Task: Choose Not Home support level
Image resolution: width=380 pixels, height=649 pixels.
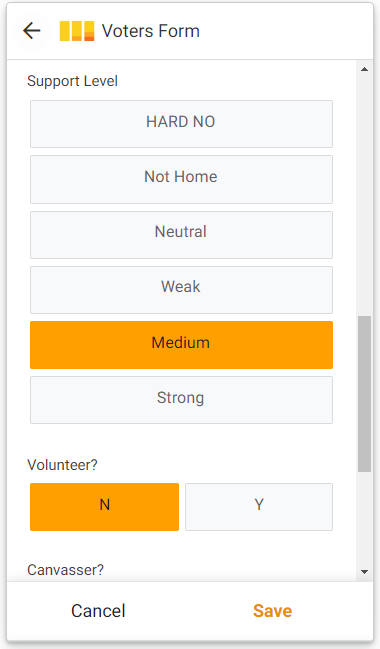Action: 181,179
